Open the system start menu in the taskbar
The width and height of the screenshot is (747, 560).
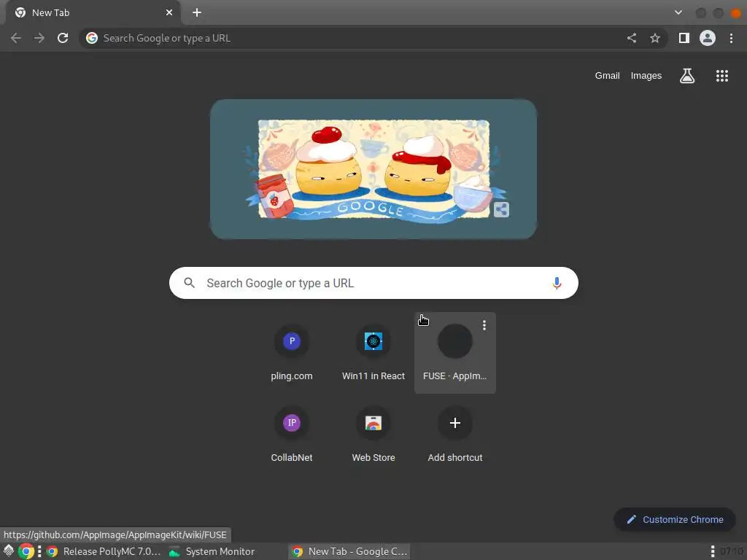9,551
